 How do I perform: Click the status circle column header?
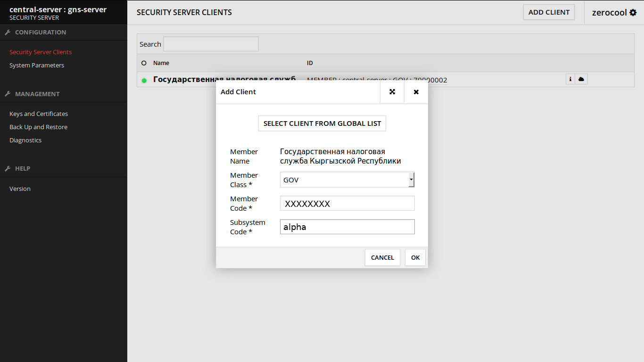click(x=144, y=63)
